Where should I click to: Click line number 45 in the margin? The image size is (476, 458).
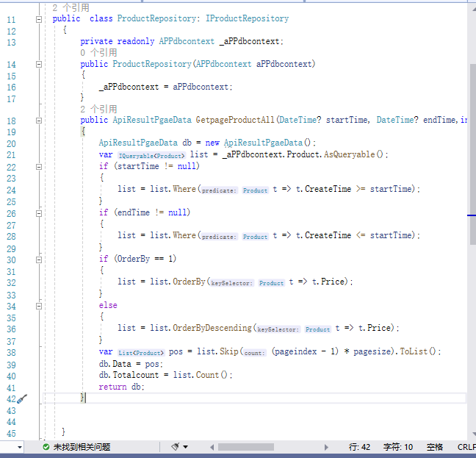pyautogui.click(x=11, y=434)
